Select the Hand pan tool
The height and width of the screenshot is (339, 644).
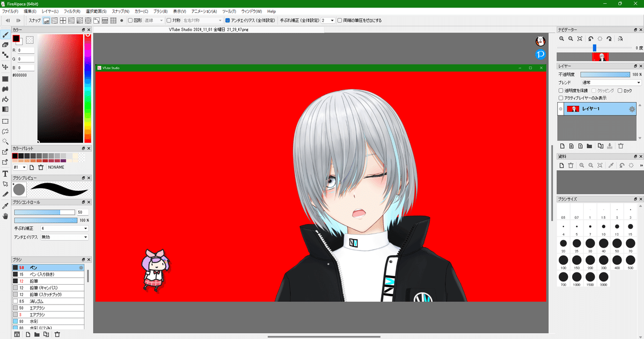[x=5, y=216]
